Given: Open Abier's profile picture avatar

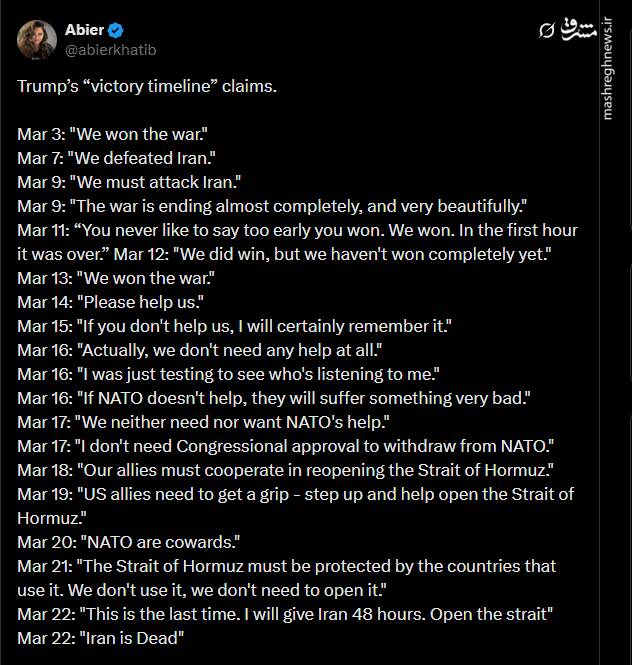Looking at the screenshot, I should click(x=37, y=39).
